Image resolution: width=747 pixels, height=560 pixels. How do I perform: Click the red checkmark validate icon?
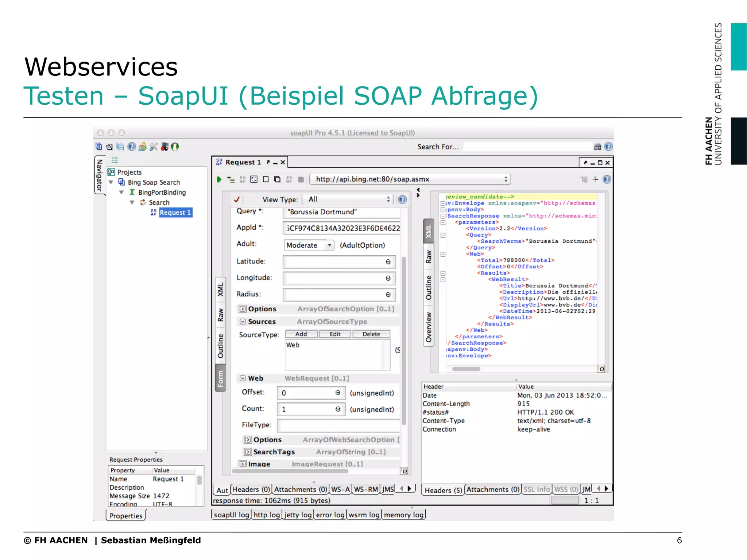237,199
